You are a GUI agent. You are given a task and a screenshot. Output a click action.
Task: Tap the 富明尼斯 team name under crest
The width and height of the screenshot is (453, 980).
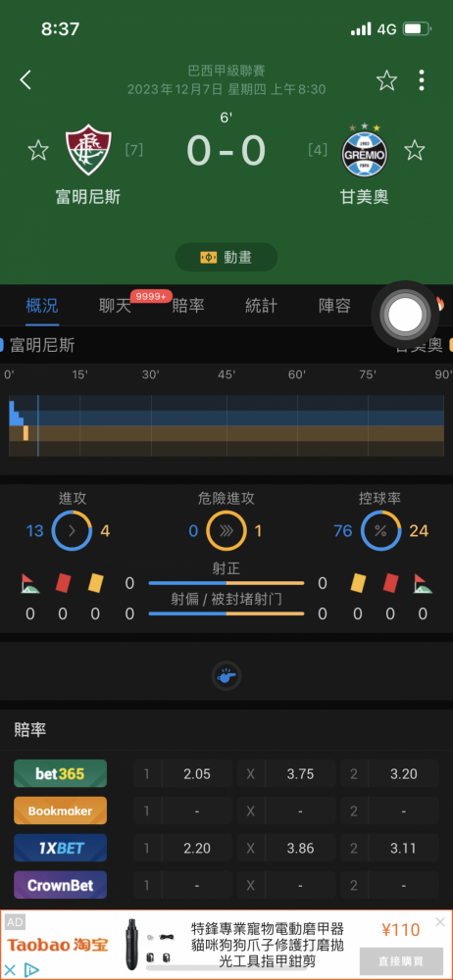point(87,198)
